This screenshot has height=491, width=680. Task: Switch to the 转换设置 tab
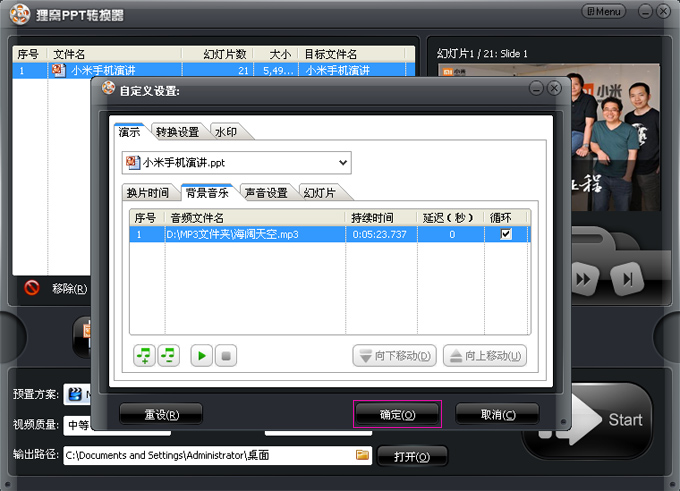tap(177, 132)
